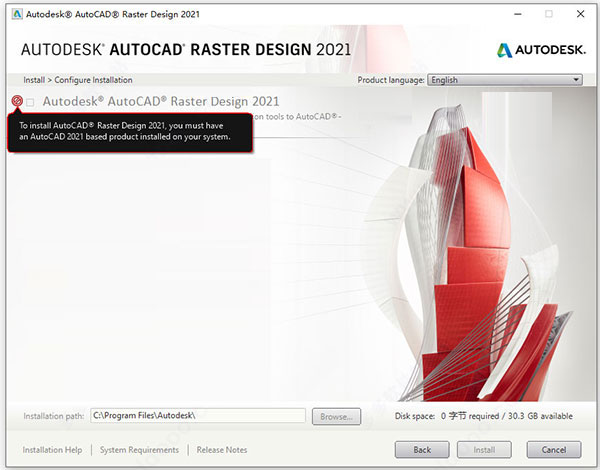Image resolution: width=600 pixels, height=470 pixels.
Task: Click the AutoCAD 2021 requirement tooltip message
Action: pyautogui.click(x=130, y=132)
